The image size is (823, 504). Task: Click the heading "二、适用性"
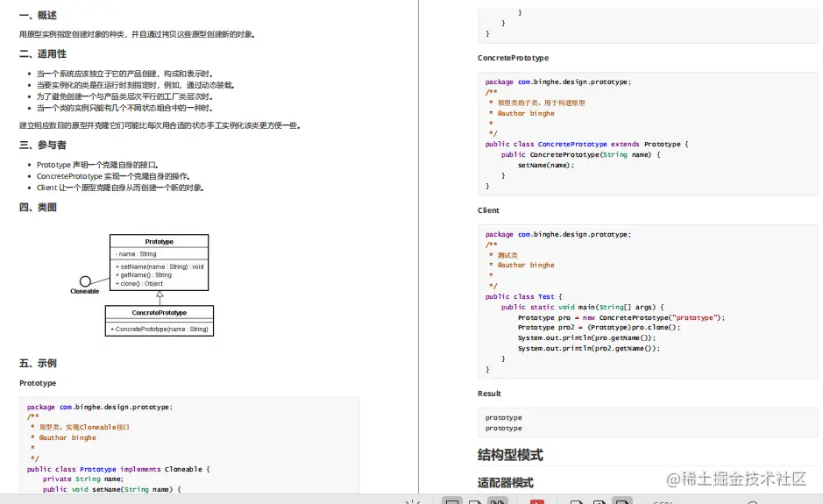tap(43, 54)
